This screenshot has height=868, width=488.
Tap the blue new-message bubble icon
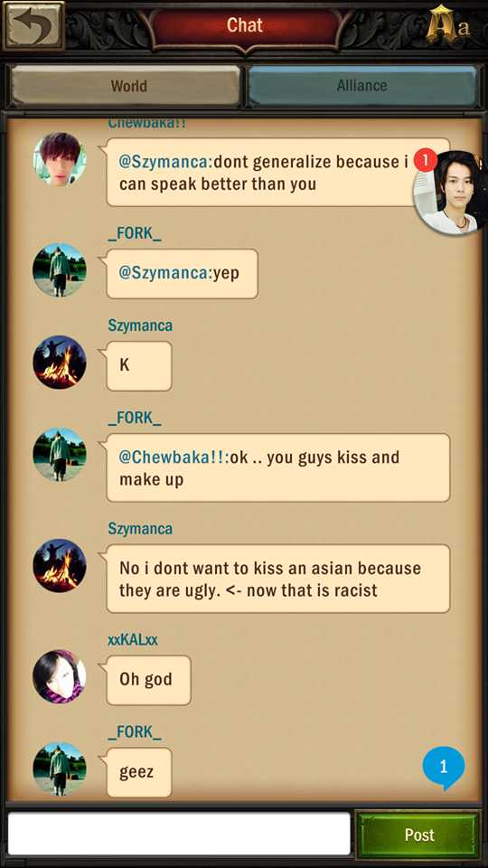[x=443, y=768]
